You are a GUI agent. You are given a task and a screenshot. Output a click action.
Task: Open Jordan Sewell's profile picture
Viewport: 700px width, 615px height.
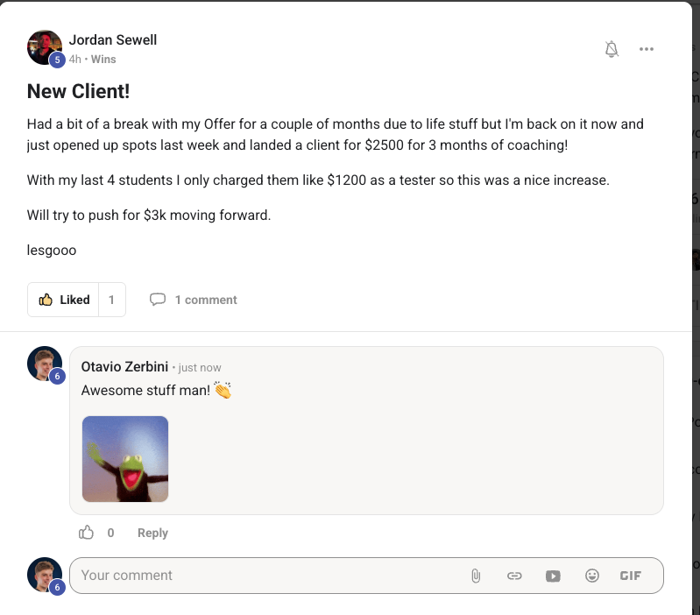point(44,47)
